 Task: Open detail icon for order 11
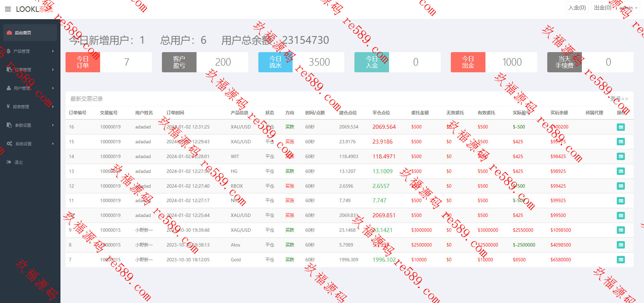coord(621,201)
